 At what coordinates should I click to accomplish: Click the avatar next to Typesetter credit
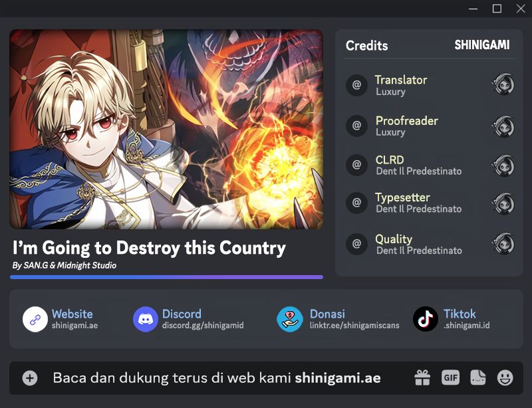[503, 203]
